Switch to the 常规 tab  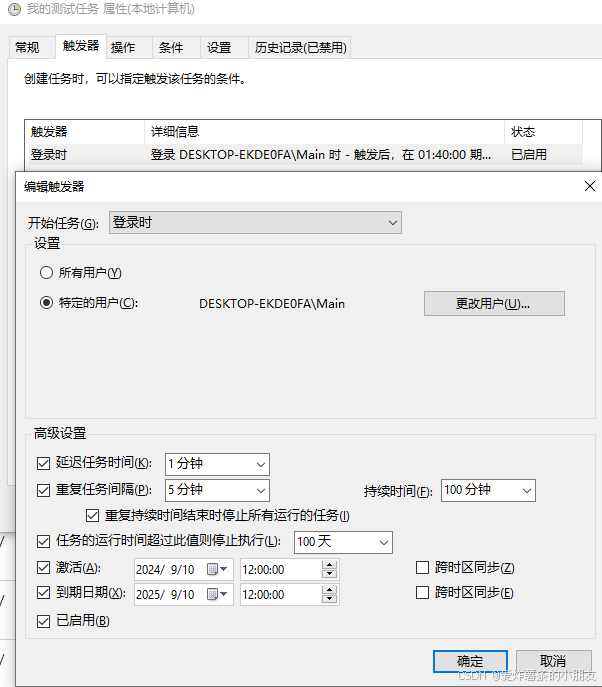coord(32,47)
